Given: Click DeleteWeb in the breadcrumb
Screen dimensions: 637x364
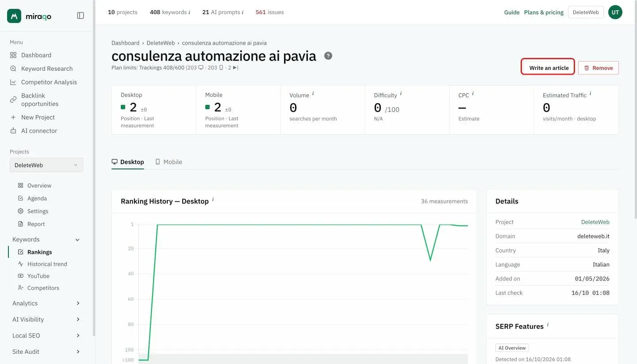Looking at the screenshot, I should click(x=161, y=43).
